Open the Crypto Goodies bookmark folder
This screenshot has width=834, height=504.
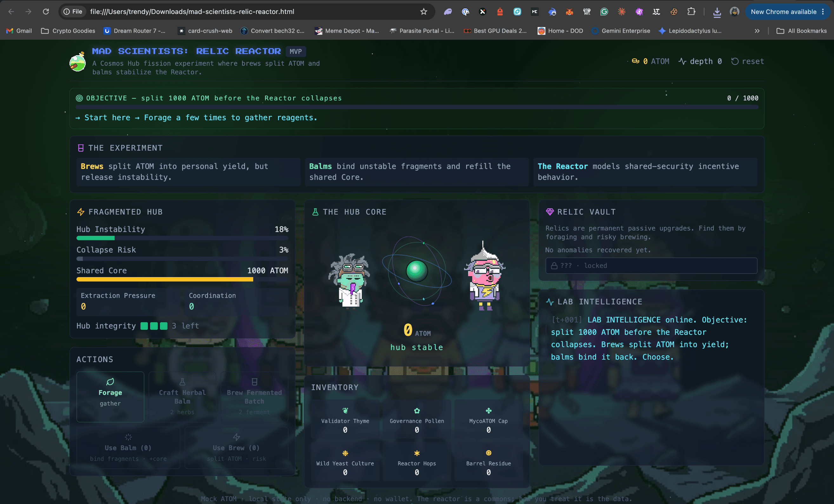[x=68, y=31]
